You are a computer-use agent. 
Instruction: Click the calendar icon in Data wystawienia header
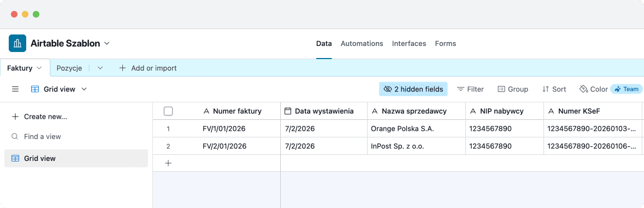click(288, 111)
